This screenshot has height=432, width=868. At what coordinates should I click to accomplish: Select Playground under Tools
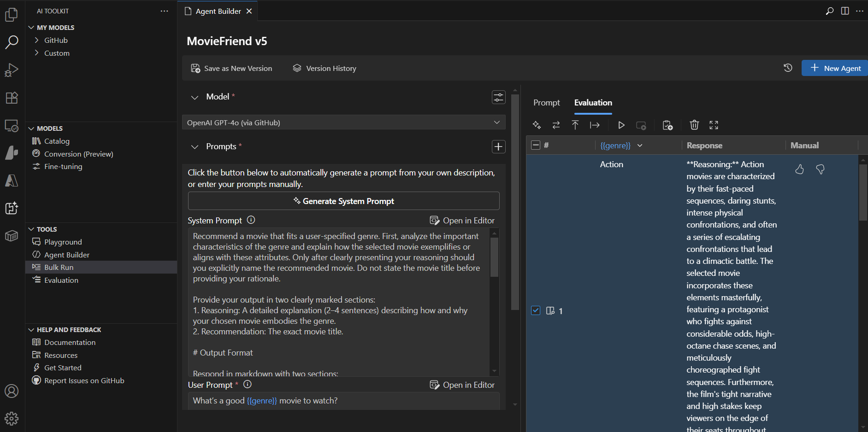[x=63, y=241]
